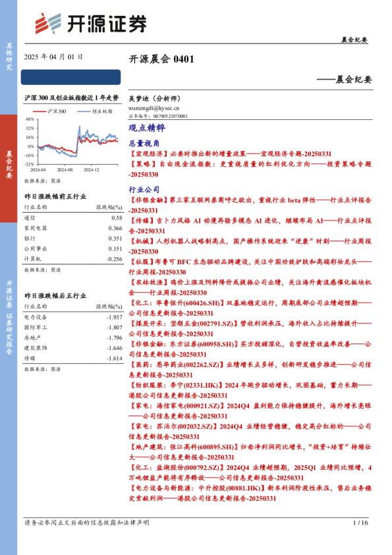Click the 沪深300 and 创业板指 trend chart
392x555 pixels.
pos(72,140)
